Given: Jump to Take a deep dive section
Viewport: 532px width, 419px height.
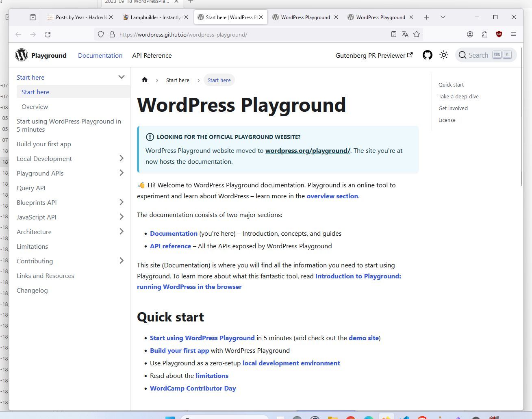Looking at the screenshot, I should pyautogui.click(x=458, y=96).
